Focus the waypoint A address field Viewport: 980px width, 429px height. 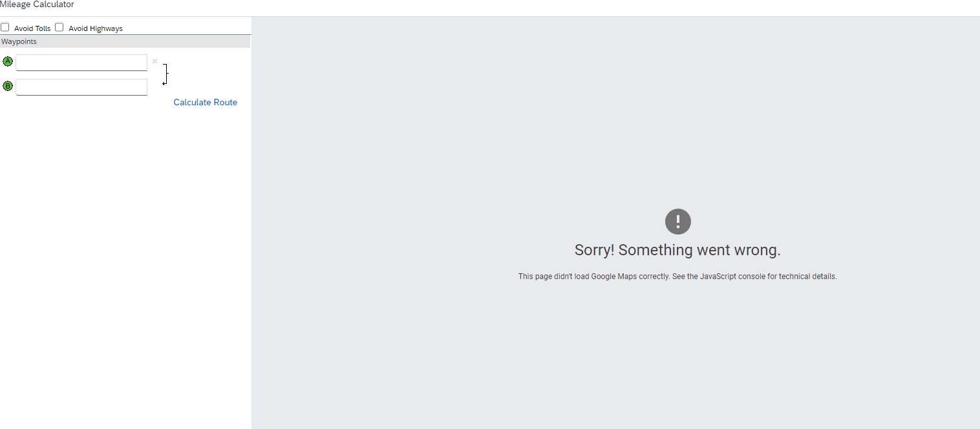click(81, 63)
